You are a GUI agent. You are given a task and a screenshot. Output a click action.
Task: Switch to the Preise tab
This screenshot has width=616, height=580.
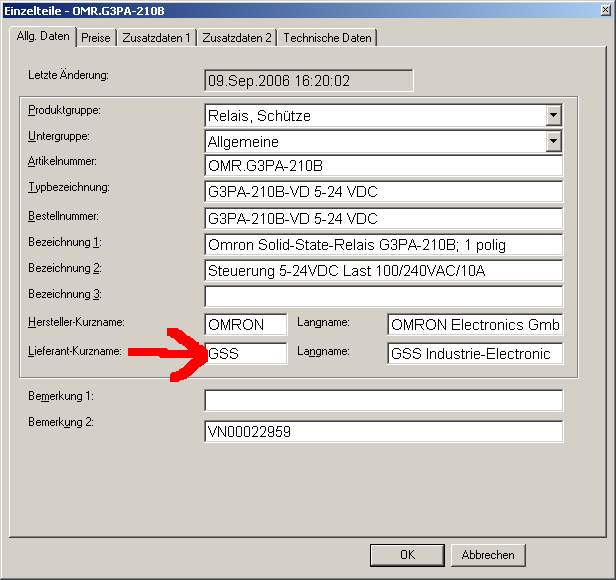96,38
